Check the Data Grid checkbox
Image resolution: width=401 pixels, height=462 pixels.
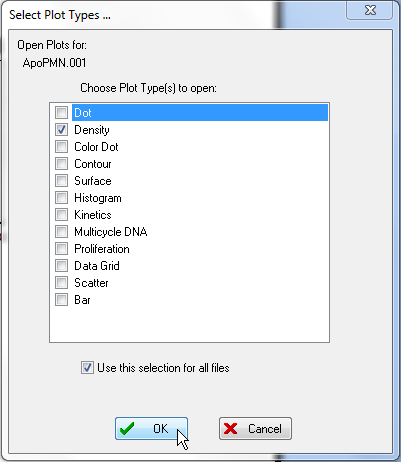click(61, 266)
